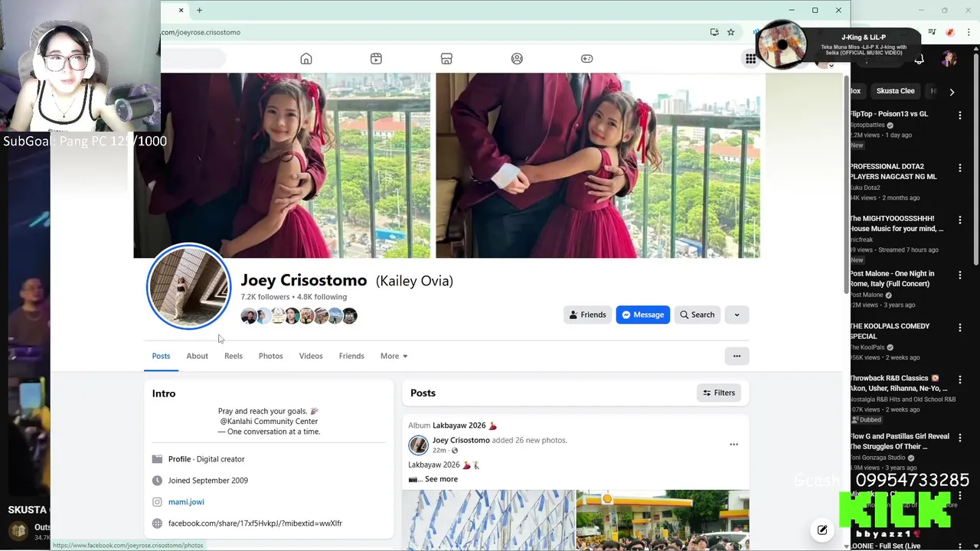
Task: Click the J-King & LiL-P now playing popup
Action: [x=838, y=46]
